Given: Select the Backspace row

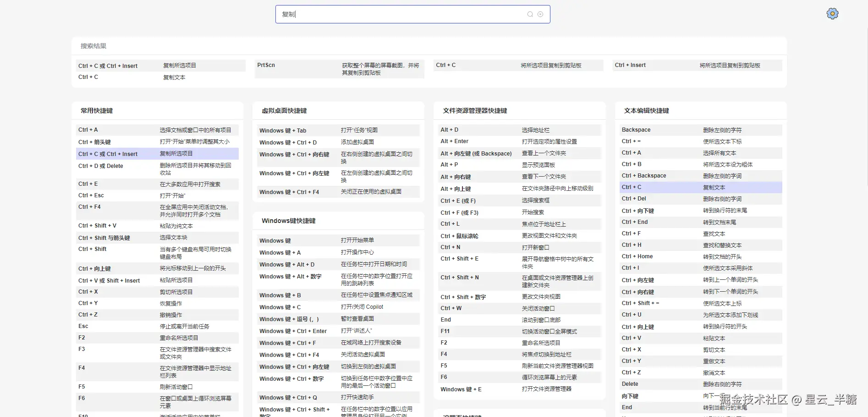Looking at the screenshot, I should pos(701,130).
